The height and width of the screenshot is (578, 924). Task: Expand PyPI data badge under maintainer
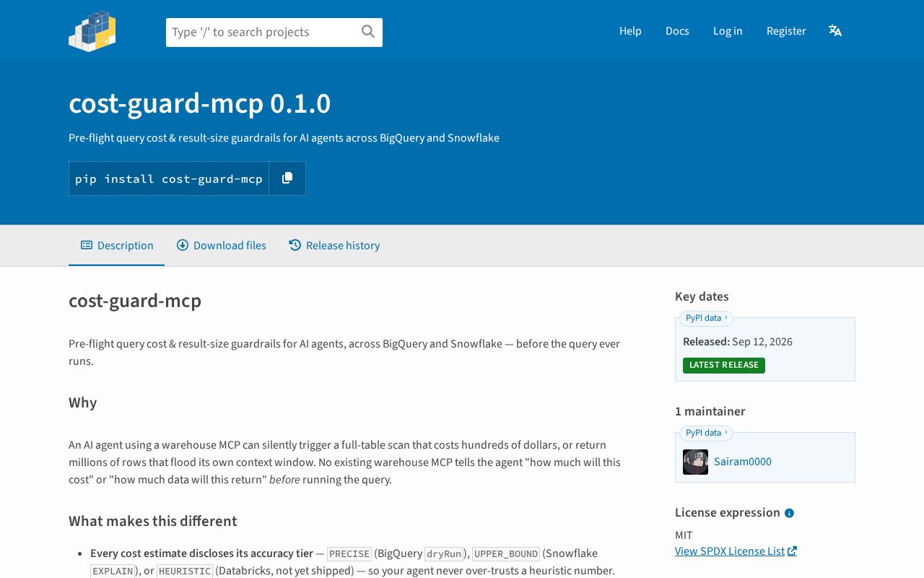[706, 433]
